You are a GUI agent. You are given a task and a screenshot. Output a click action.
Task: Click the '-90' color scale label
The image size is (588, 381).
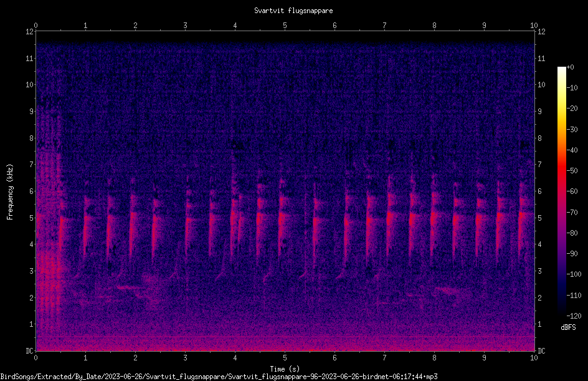[x=572, y=254]
